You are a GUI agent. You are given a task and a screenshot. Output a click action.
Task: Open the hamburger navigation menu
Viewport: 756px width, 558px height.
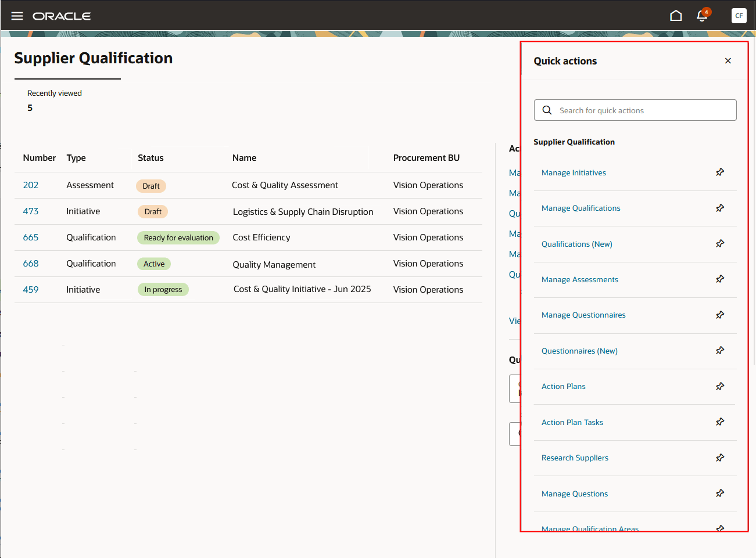[x=17, y=16]
